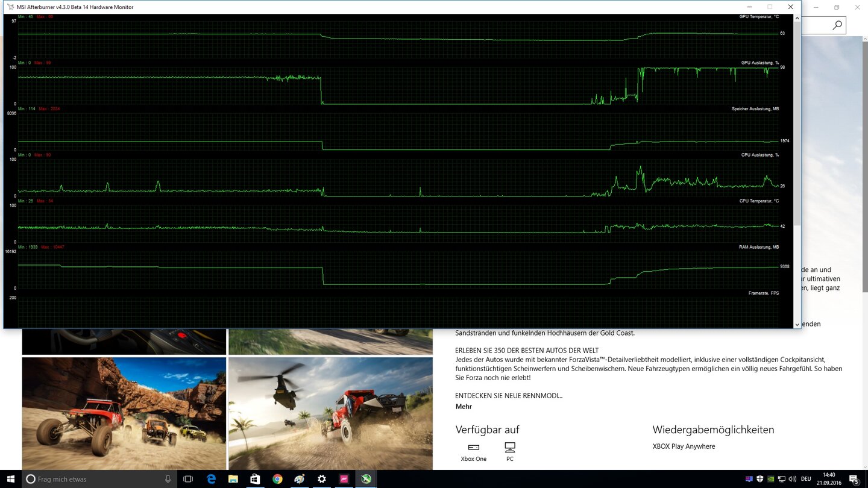This screenshot has height=488, width=868.
Task: Open Task View from the taskbar
Action: tap(188, 479)
